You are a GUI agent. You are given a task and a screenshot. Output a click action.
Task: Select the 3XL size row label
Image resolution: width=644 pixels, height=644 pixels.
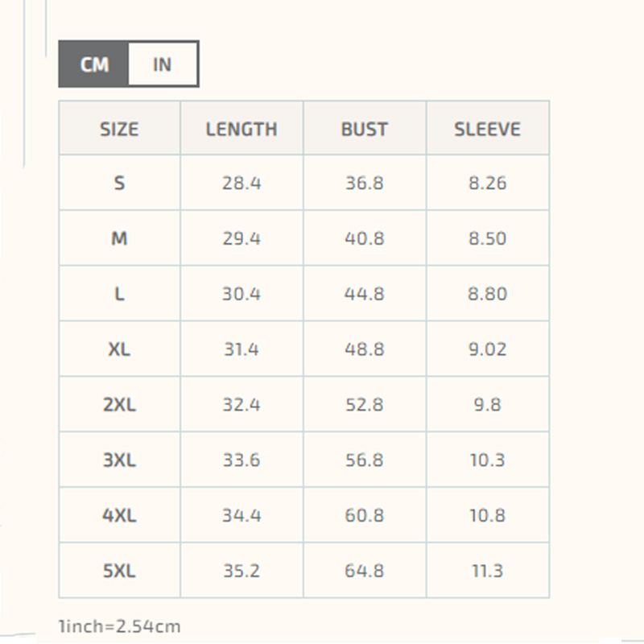(119, 460)
